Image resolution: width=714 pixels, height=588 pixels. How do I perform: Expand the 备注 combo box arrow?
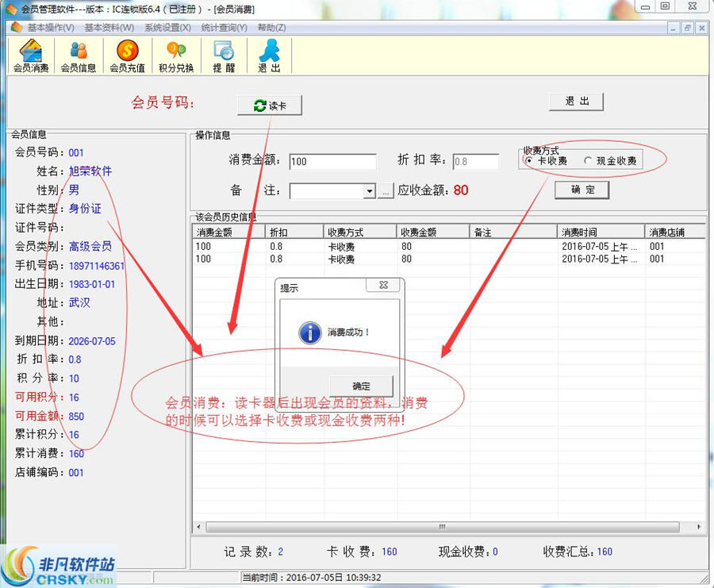[367, 190]
